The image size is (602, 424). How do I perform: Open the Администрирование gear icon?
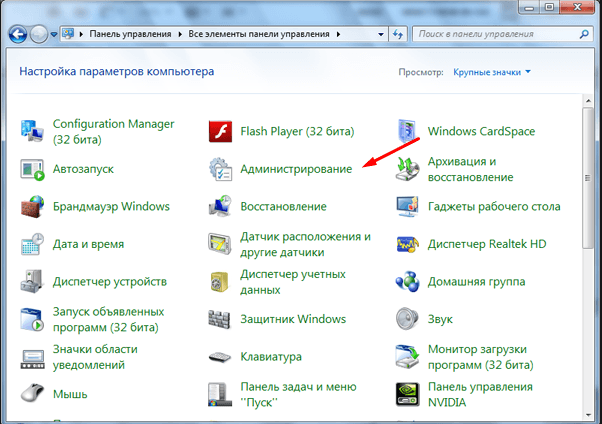point(220,169)
